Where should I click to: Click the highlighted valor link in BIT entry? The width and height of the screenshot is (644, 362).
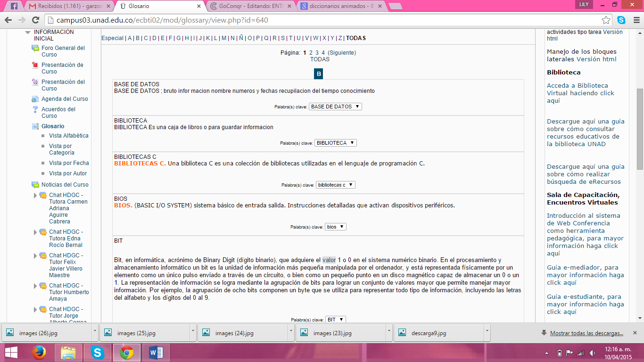coord(329,260)
